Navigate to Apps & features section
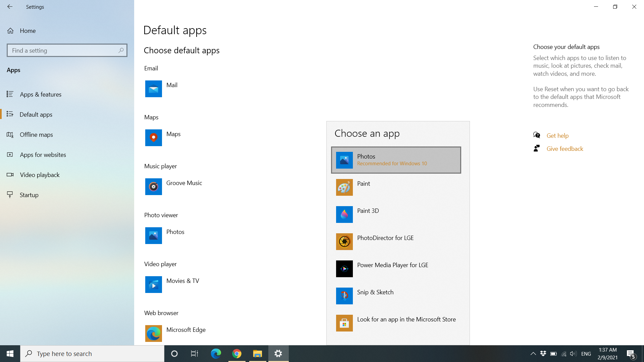 point(67,94)
